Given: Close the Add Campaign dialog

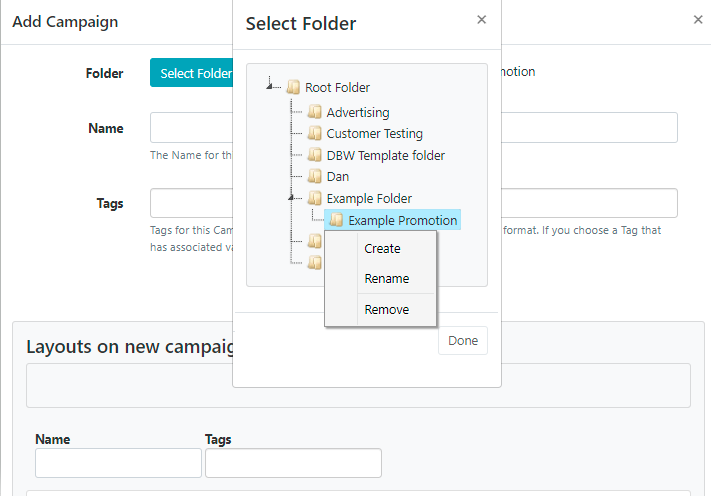Looking at the screenshot, I should coord(698,19).
